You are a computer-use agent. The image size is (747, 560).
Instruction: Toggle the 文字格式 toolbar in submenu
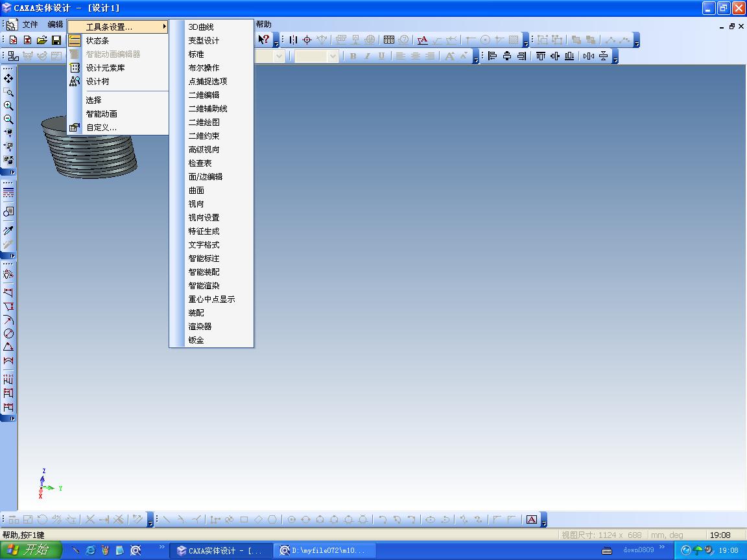point(211,245)
